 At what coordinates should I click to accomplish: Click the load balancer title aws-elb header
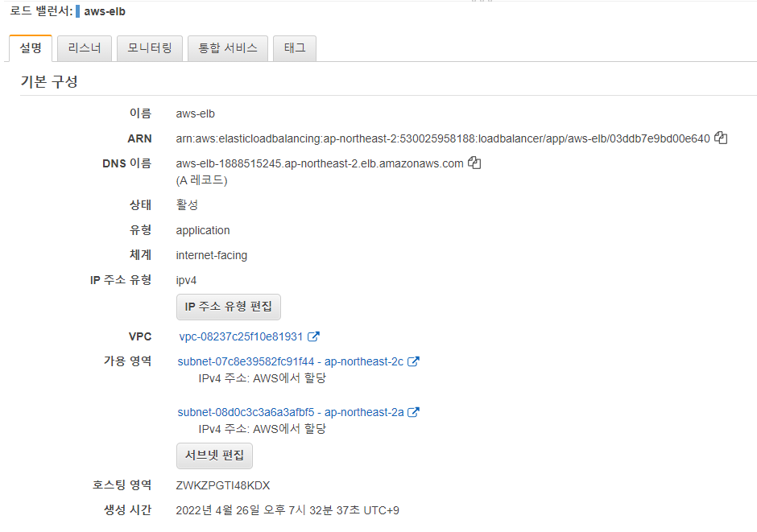tap(104, 11)
